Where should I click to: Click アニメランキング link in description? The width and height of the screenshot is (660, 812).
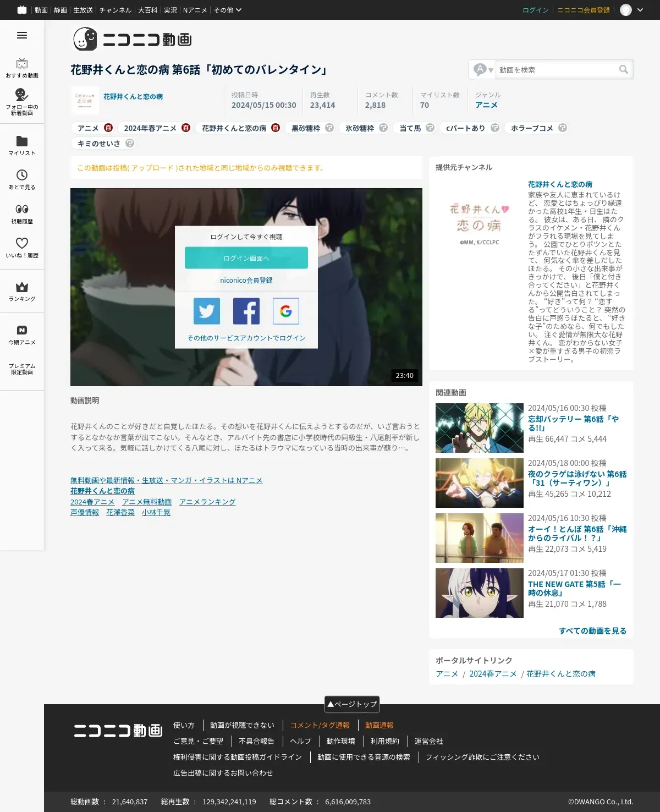[x=207, y=502]
